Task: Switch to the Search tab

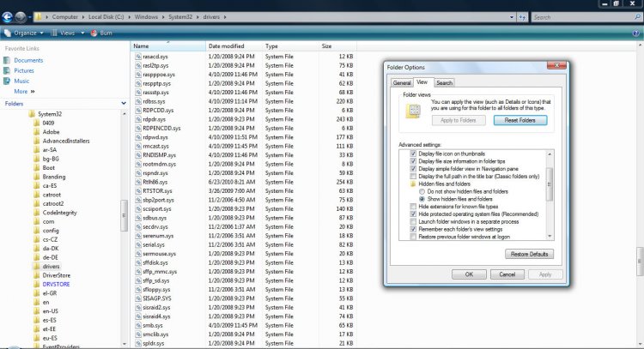Action: tap(445, 83)
